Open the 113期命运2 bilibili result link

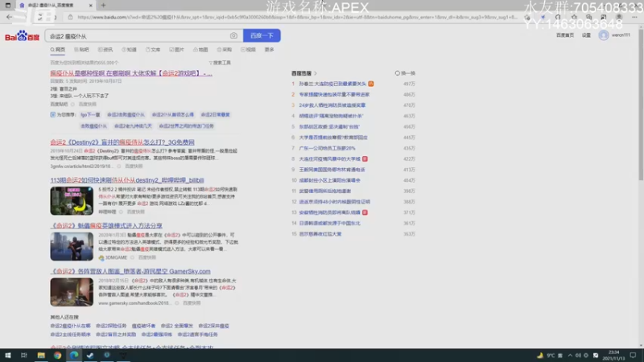pos(127,180)
